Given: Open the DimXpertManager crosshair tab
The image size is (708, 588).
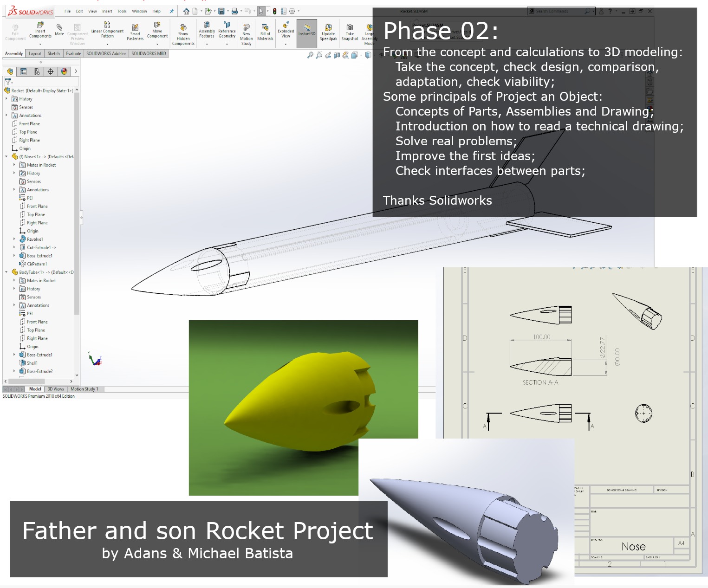Looking at the screenshot, I should pos(50,71).
